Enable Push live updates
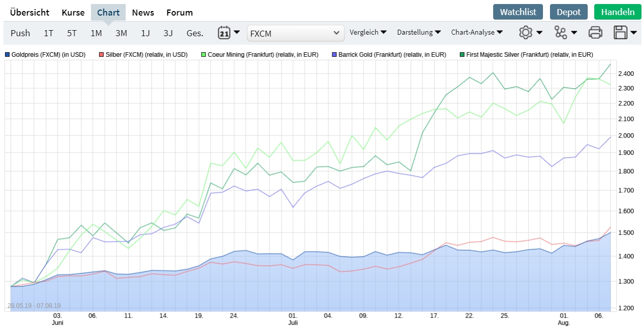This screenshot has width=644, height=328. pos(20,33)
